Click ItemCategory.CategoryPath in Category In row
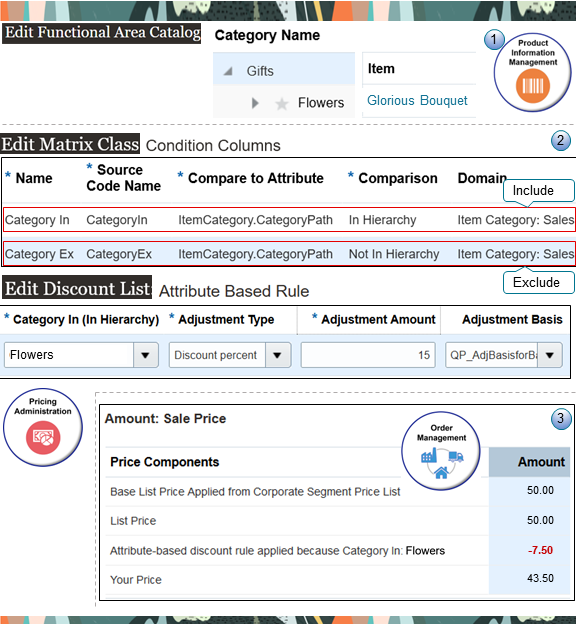This screenshot has width=576, height=624. pyautogui.click(x=255, y=220)
